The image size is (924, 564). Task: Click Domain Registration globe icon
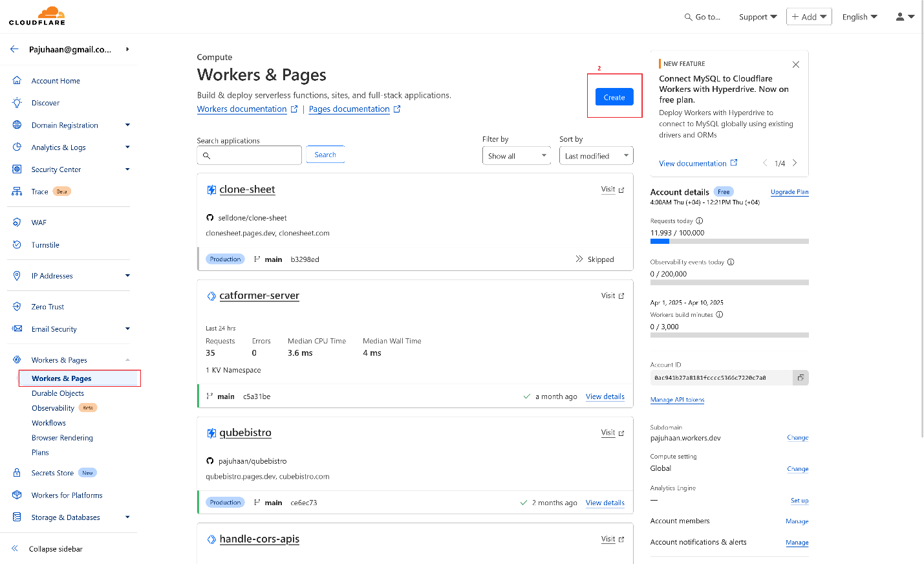coord(17,125)
